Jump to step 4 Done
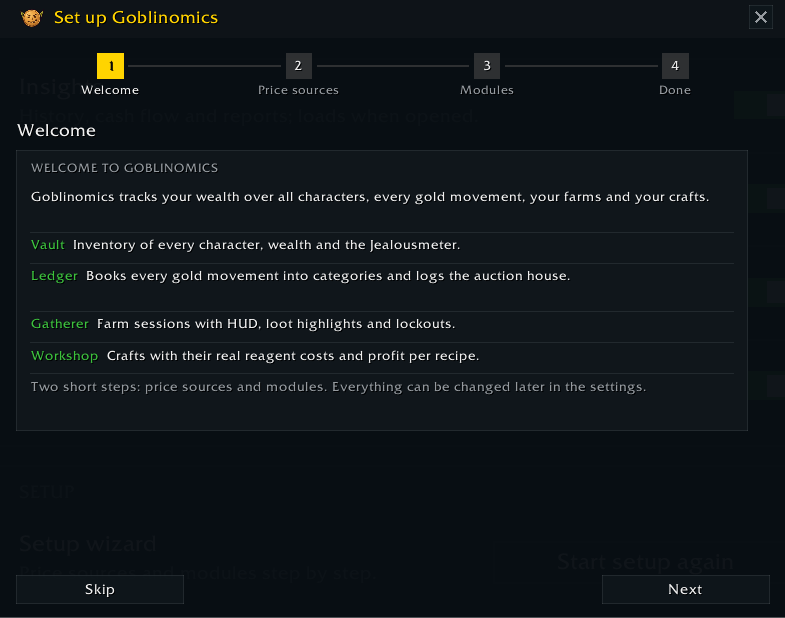The image size is (785, 618). pos(675,66)
